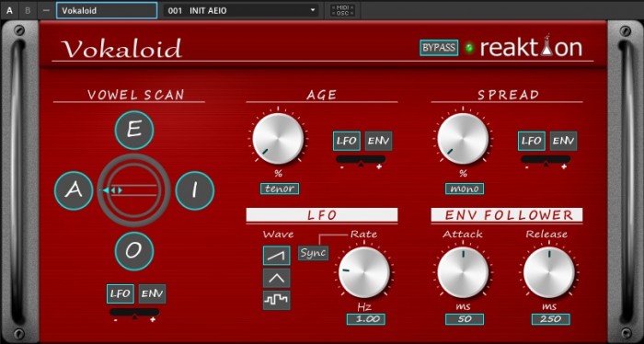
Task: Select snapshot bank B
Action: coord(28,11)
